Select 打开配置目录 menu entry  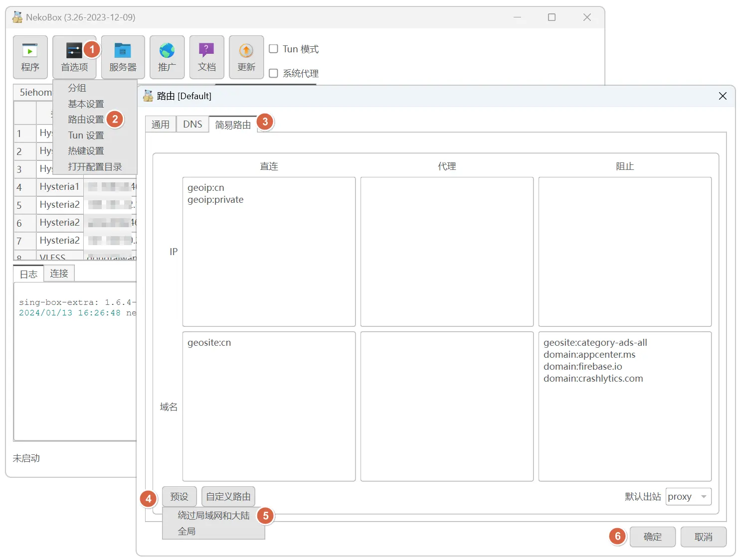point(95,166)
